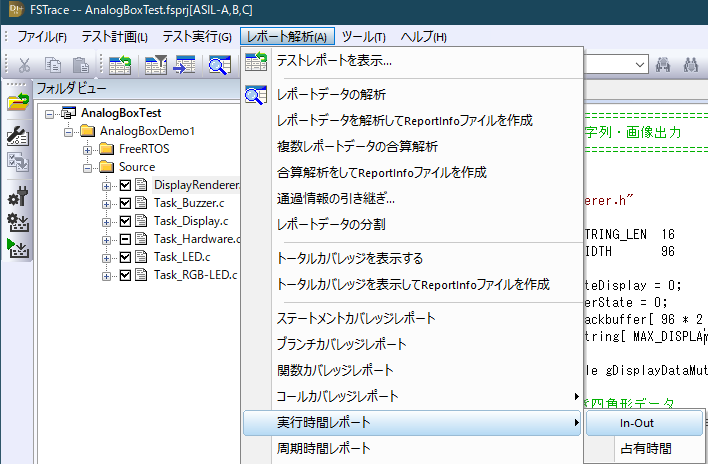708x464 pixels.
Task: Collapse the Source folder node
Action: click(87, 168)
